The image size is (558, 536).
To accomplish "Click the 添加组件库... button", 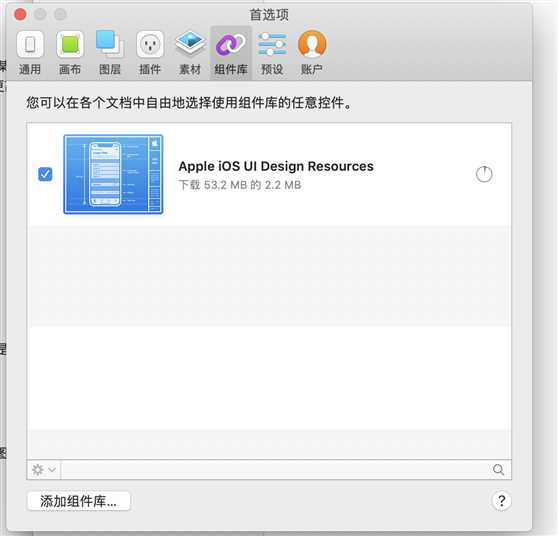I will click(79, 501).
